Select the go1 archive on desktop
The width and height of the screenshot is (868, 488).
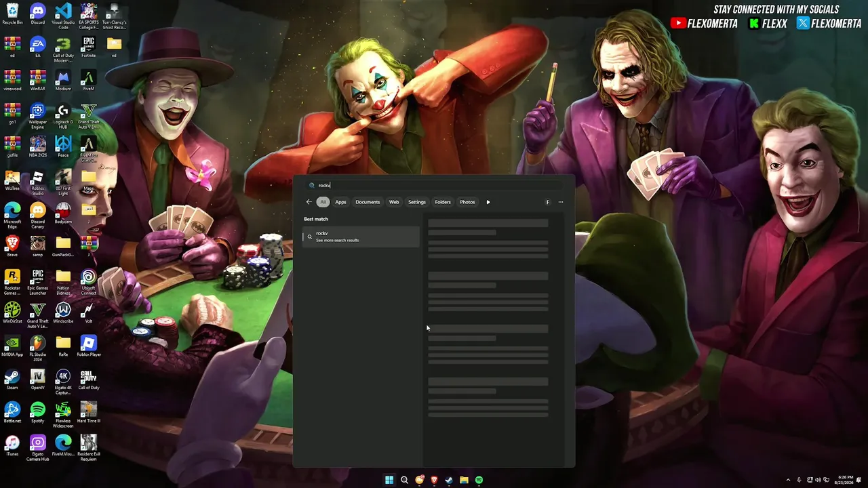12,113
